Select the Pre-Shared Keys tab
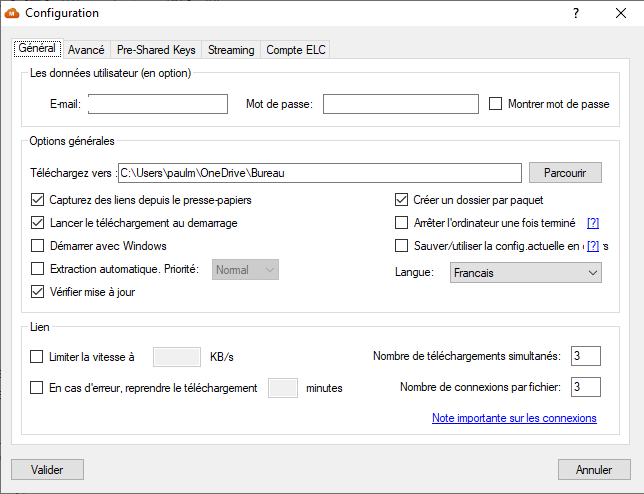The height and width of the screenshot is (494, 644). point(157,50)
